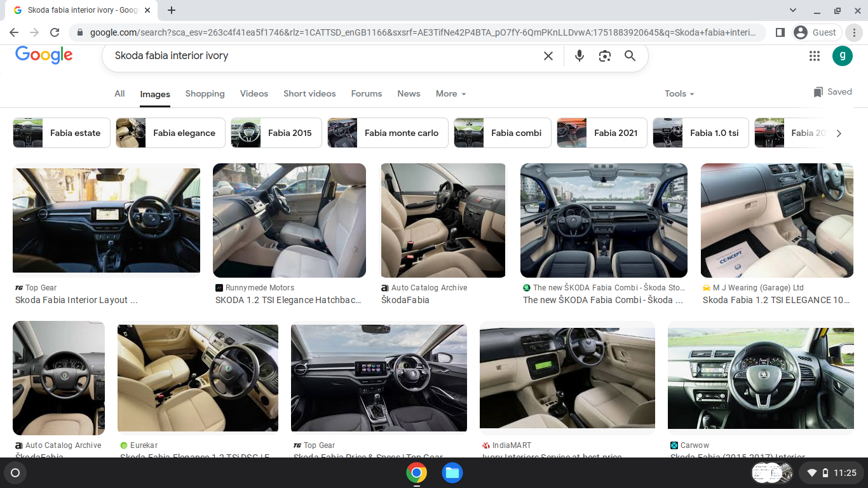868x488 pixels.
Task: Open 'SKODA 1.2 TSI Elegance Hatchbac...' link
Action: click(x=288, y=300)
